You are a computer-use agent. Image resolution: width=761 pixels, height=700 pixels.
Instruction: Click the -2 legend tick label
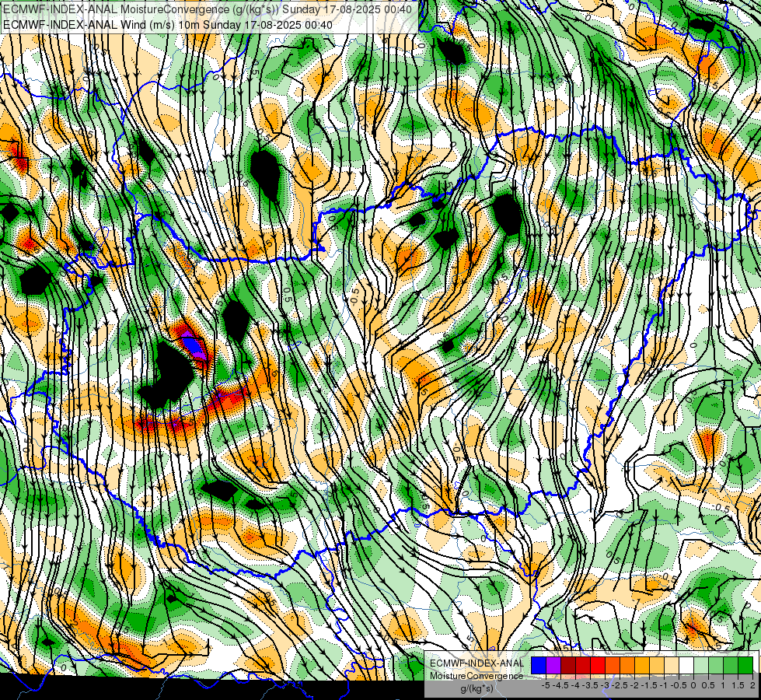coord(634,685)
